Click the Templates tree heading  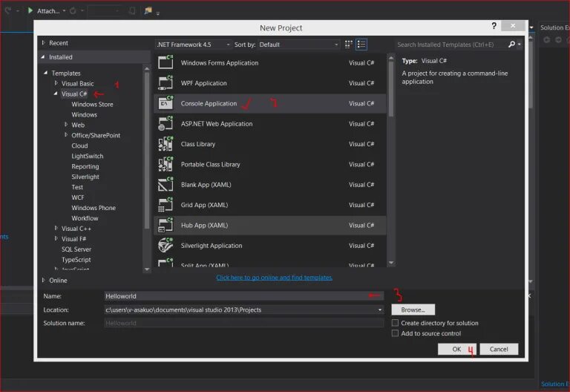(x=66, y=73)
